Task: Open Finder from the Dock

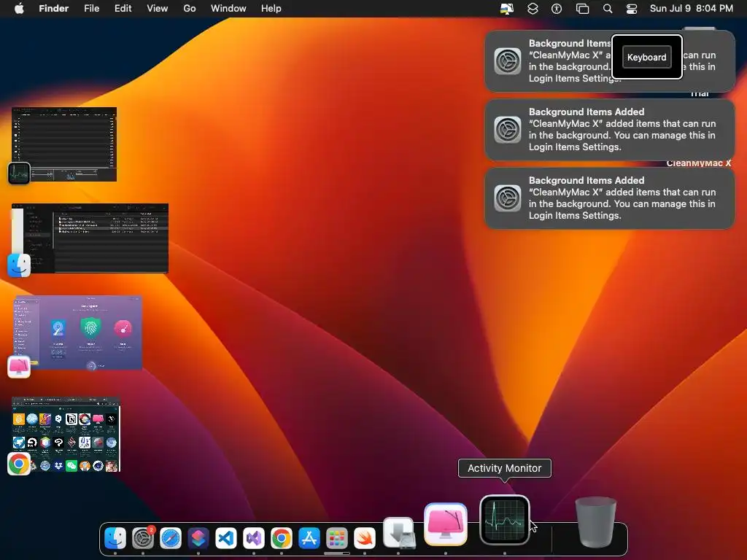Action: 115,538
